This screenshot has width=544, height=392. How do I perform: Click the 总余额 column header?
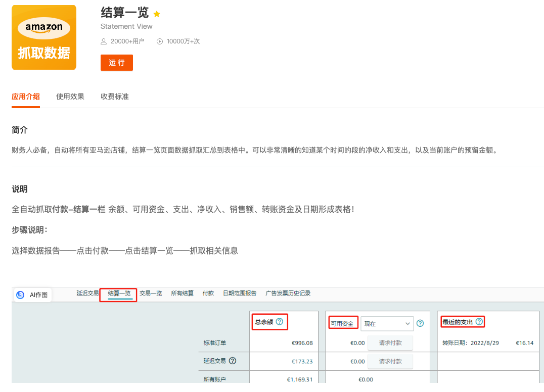pyautogui.click(x=264, y=322)
